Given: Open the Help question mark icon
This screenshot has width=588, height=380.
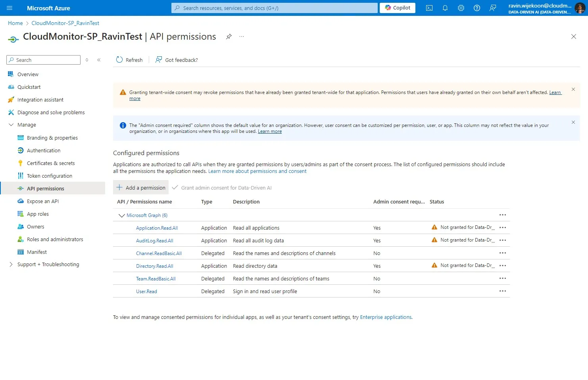Looking at the screenshot, I should tap(477, 8).
